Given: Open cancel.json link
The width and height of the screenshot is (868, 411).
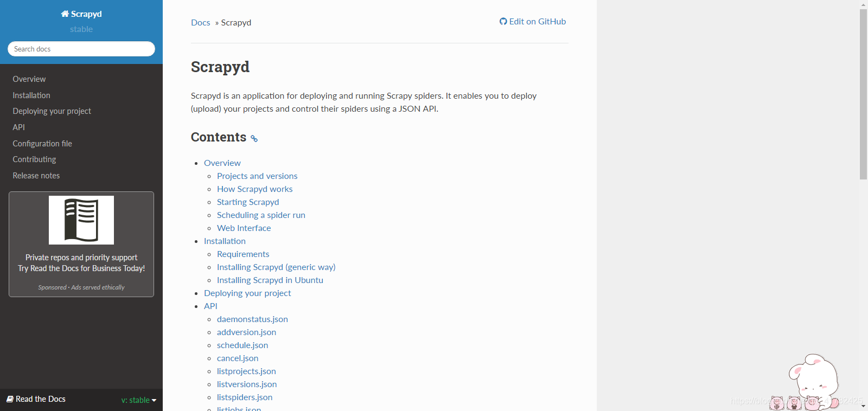Looking at the screenshot, I should [x=238, y=358].
